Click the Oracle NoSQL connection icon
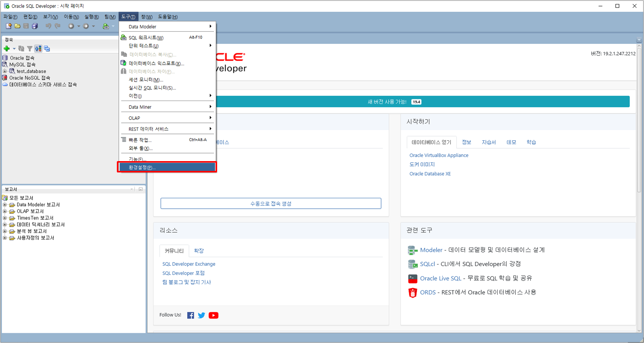 (x=5, y=78)
